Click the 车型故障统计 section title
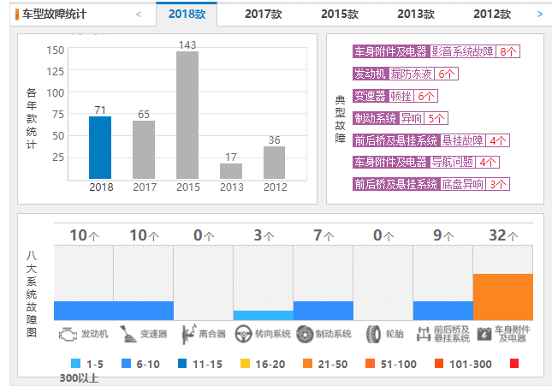This screenshot has width=552, height=392. (x=54, y=14)
